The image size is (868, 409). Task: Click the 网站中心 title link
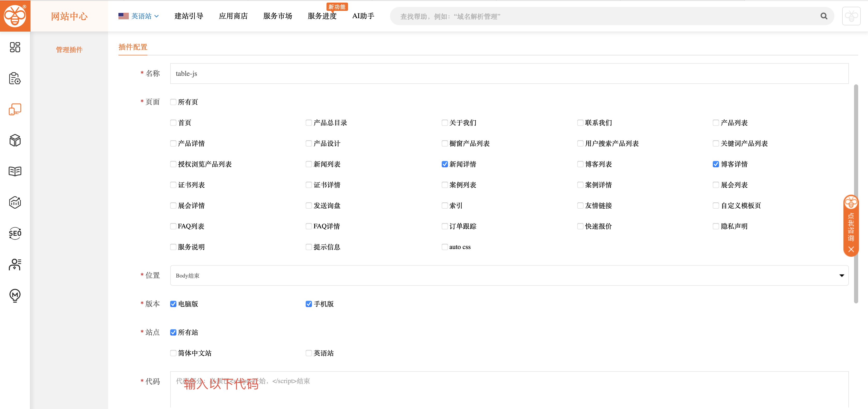click(69, 16)
